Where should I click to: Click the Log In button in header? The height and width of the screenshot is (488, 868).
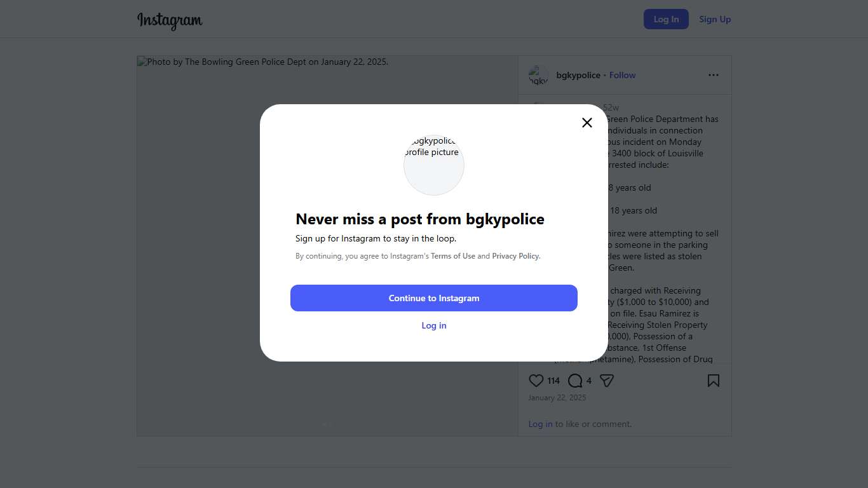pos(666,19)
